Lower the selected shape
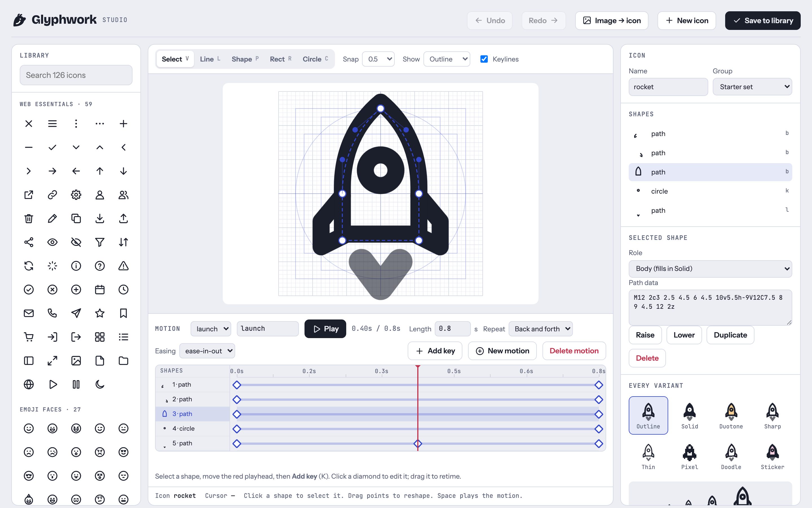Image resolution: width=812 pixels, height=508 pixels. click(x=684, y=335)
